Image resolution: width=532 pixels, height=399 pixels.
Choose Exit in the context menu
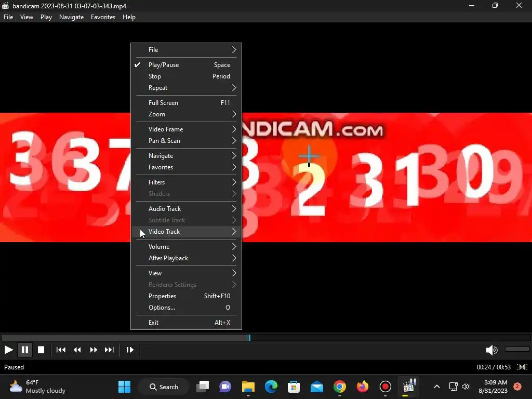coord(187,323)
